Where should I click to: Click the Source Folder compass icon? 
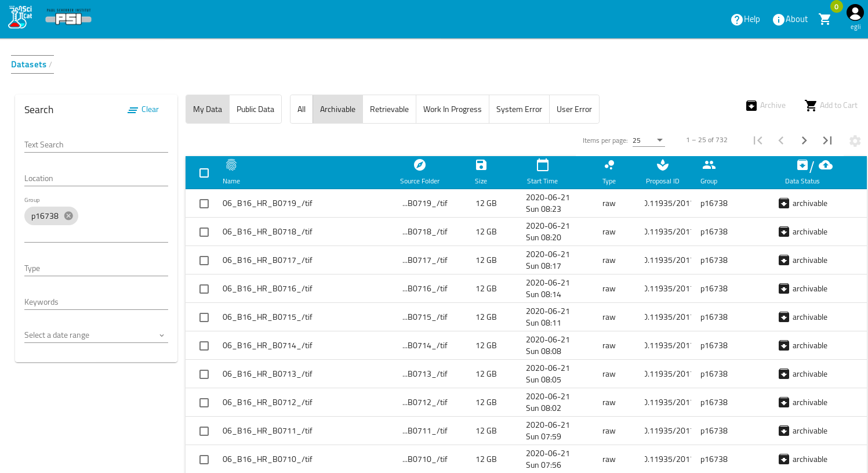click(x=420, y=165)
